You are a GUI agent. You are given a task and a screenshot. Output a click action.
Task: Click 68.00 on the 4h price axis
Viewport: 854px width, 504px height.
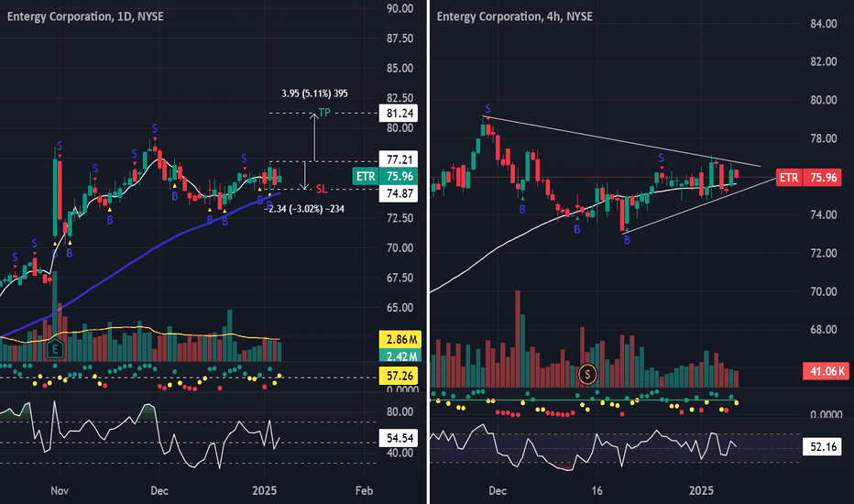tap(824, 330)
